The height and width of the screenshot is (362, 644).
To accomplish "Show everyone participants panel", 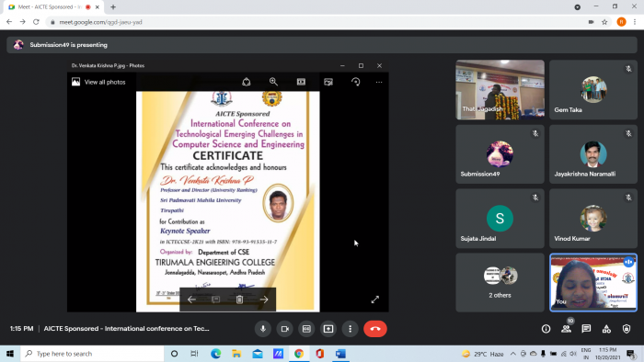I will point(566,329).
